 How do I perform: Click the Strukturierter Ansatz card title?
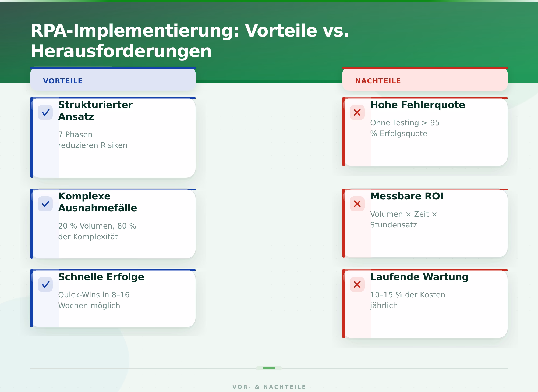click(x=95, y=111)
